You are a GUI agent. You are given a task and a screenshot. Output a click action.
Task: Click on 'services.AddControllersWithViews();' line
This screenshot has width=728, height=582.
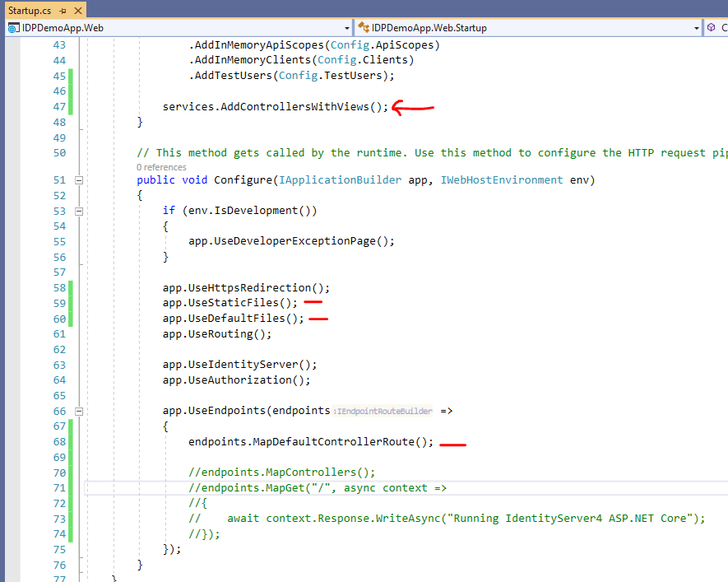(x=276, y=107)
